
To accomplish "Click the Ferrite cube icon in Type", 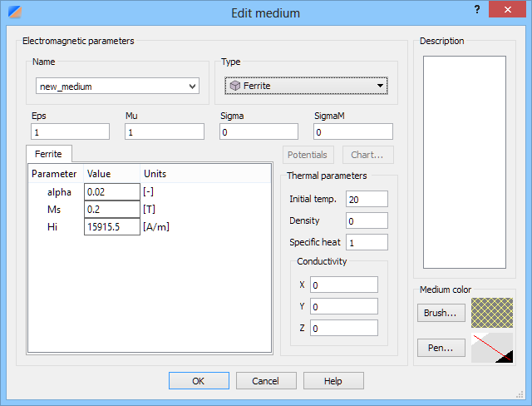I will 235,86.
